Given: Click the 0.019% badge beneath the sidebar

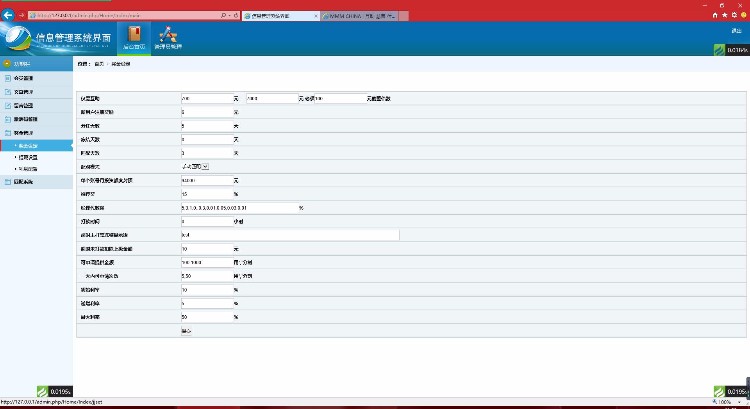Looking at the screenshot, I should click(55, 391).
